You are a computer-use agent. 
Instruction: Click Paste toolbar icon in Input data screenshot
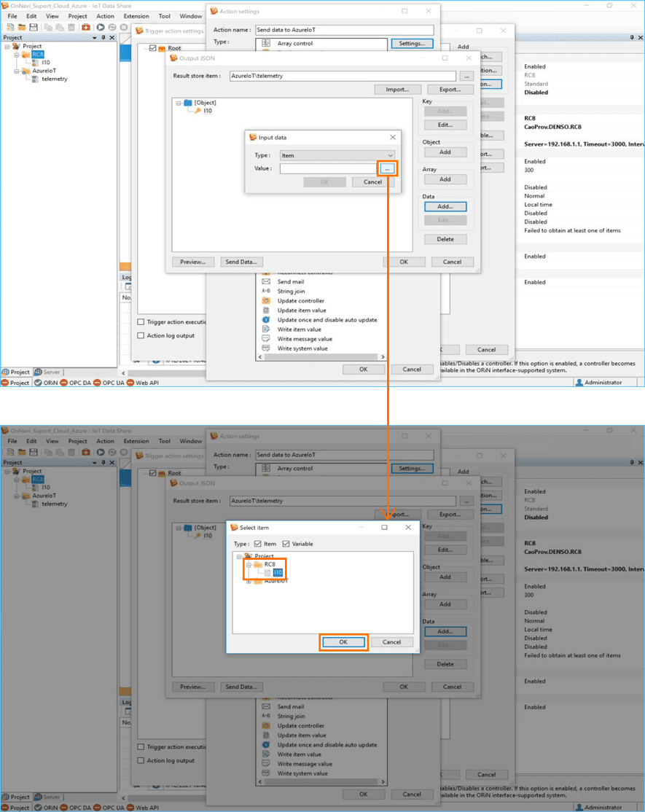click(x=60, y=27)
